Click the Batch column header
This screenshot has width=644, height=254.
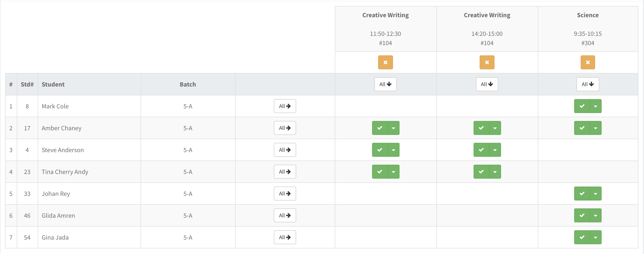(x=188, y=84)
